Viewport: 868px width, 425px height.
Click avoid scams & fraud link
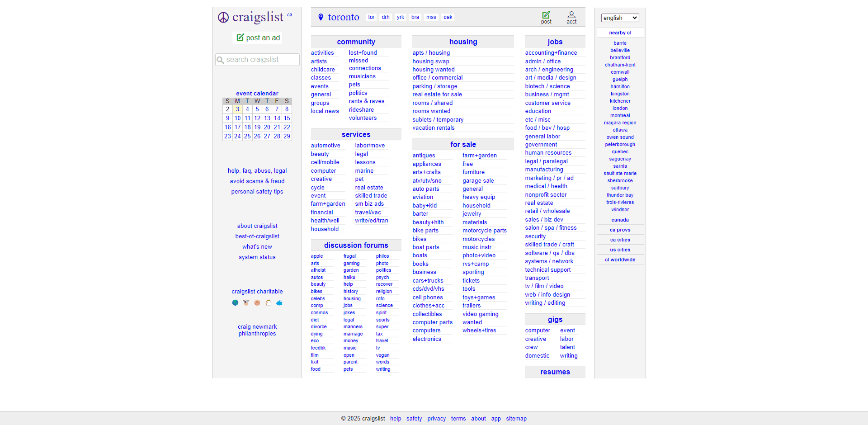pyautogui.click(x=257, y=181)
